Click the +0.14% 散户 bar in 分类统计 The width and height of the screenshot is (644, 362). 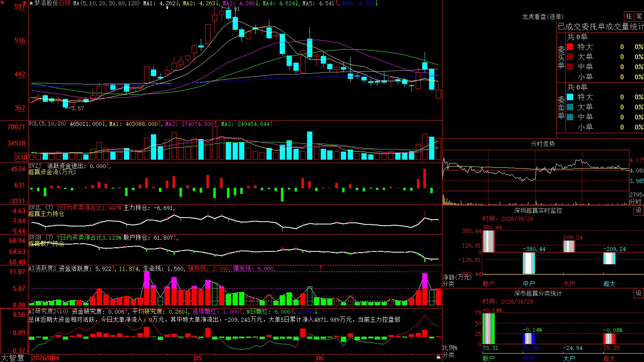(489, 329)
